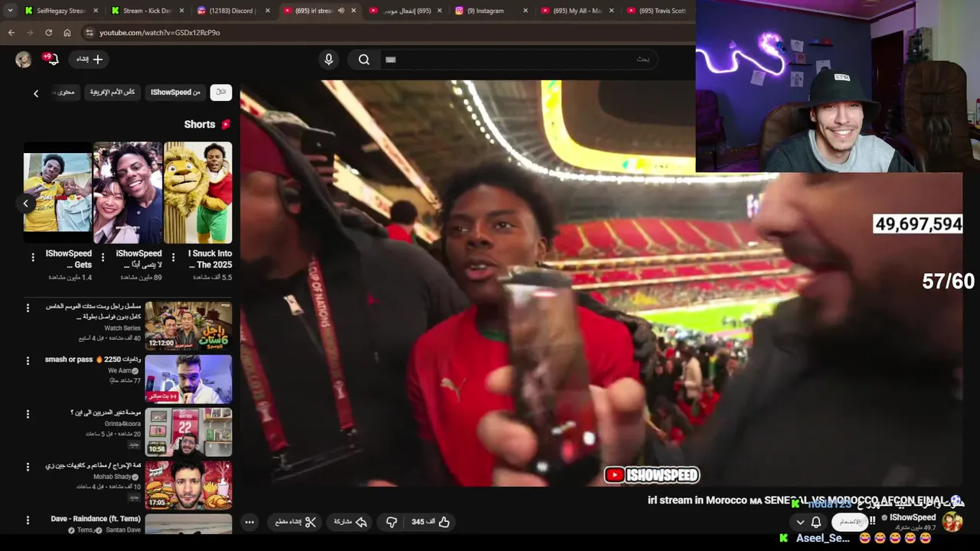Click the streamer webcam overlay

point(838,86)
